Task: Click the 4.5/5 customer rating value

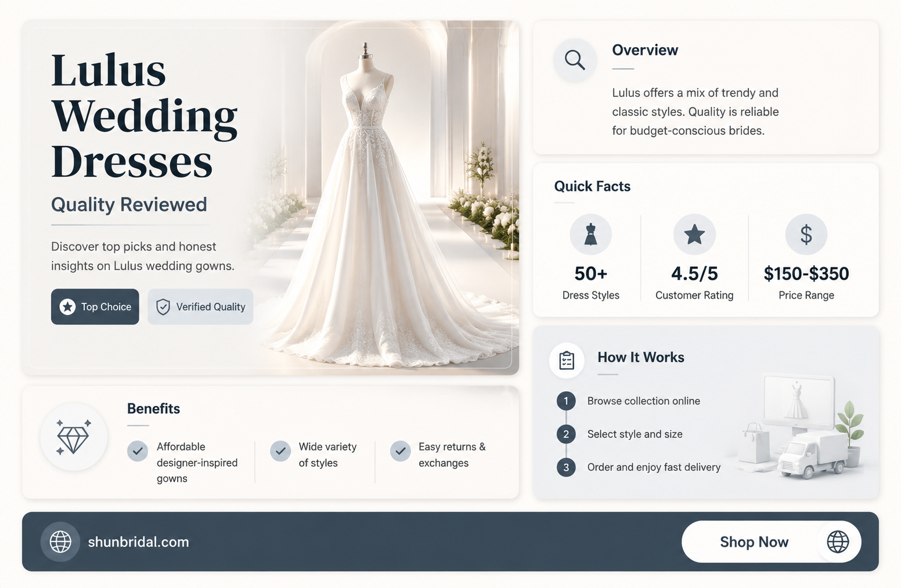Action: [x=694, y=273]
